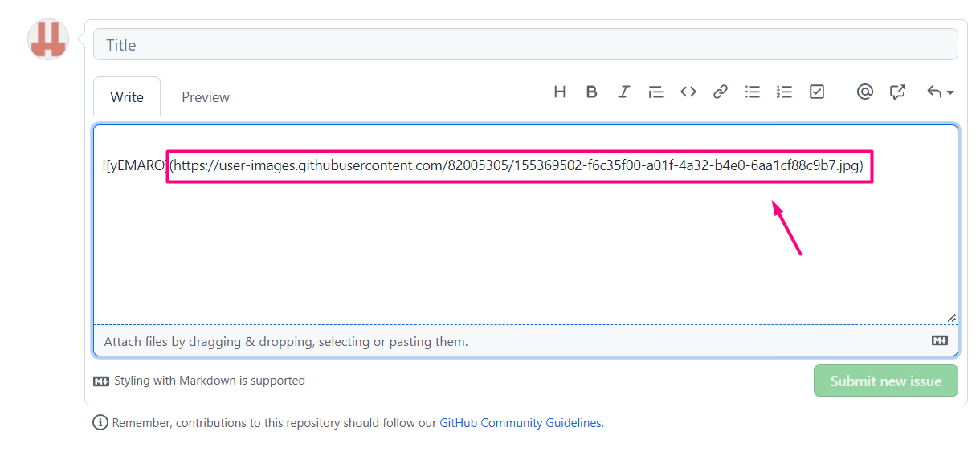Reference an issue or pull request
This screenshot has height=456, width=980.
pos(897,92)
